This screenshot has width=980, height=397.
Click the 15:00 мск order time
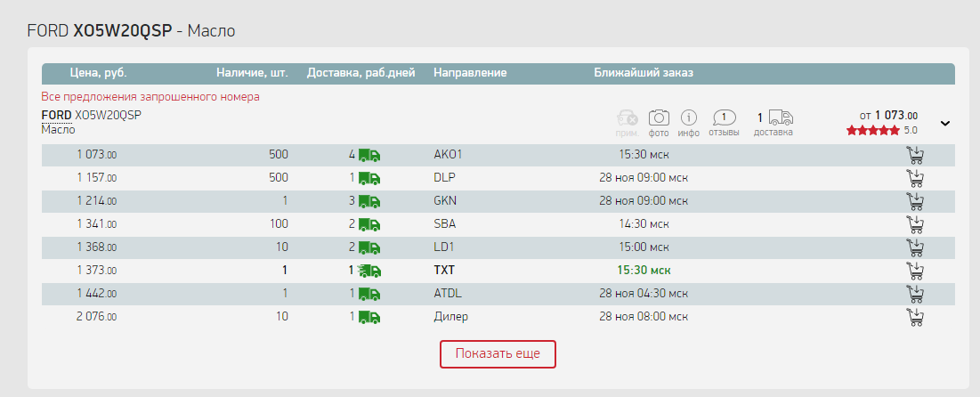tap(644, 247)
